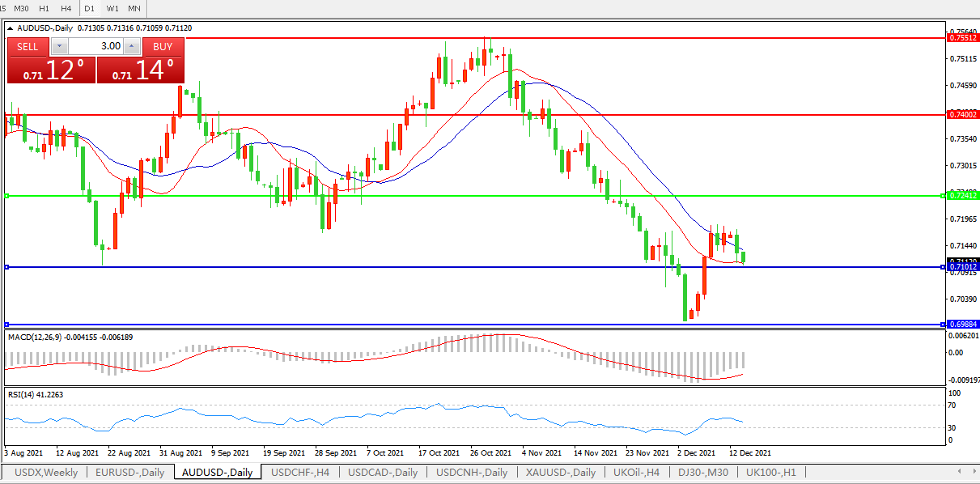Go to the XAUUSD-,Daily tab
This screenshot has height=484, width=980.
point(560,472)
